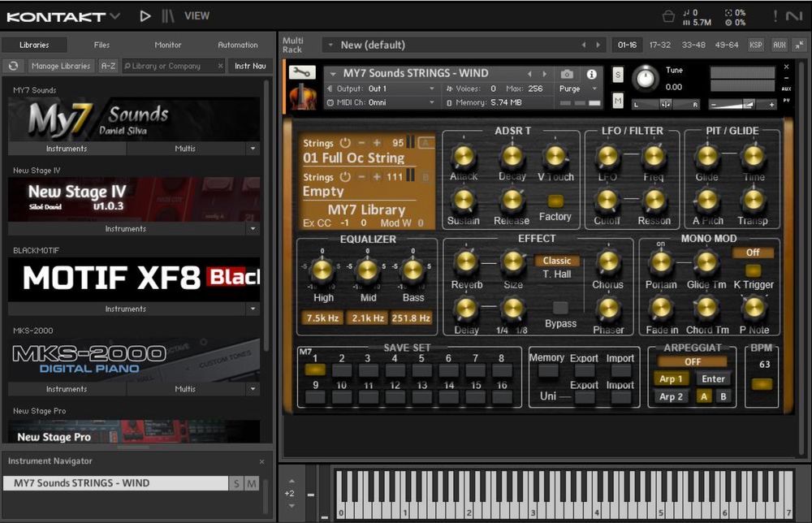
Task: Solo the instrument with S button
Action: [618, 75]
